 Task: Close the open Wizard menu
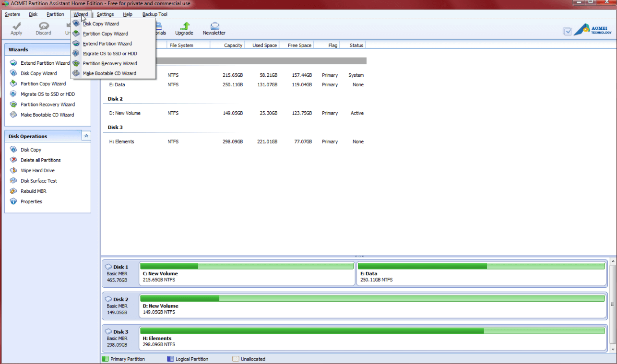coord(81,14)
